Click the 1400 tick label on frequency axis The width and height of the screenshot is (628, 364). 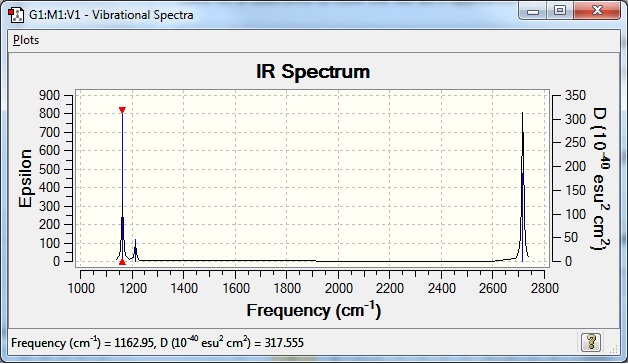[184, 288]
